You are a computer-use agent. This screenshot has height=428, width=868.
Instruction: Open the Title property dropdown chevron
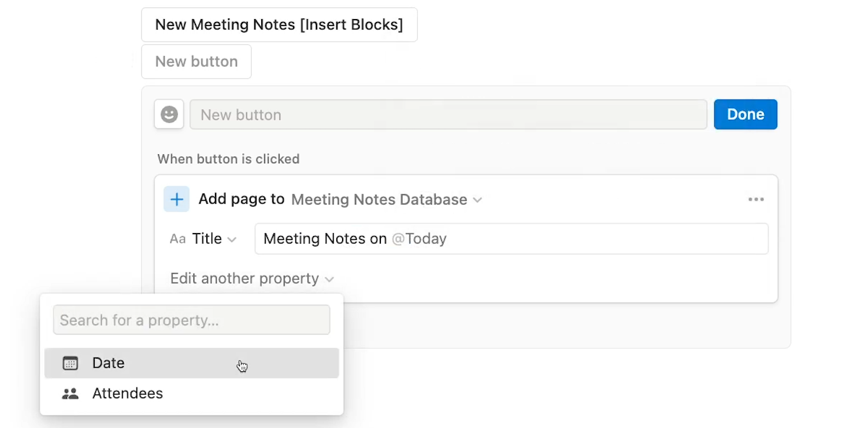point(232,239)
